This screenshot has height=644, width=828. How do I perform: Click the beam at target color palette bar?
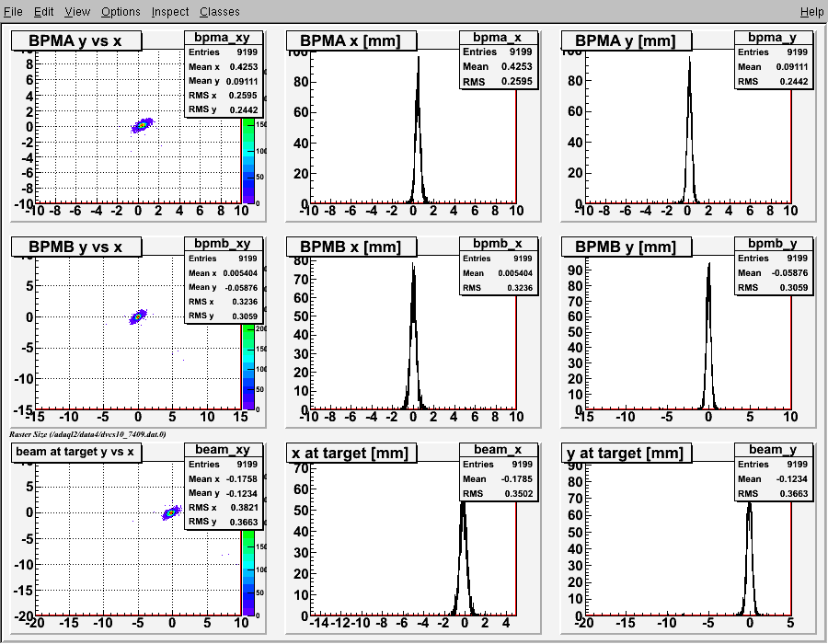pos(247,573)
